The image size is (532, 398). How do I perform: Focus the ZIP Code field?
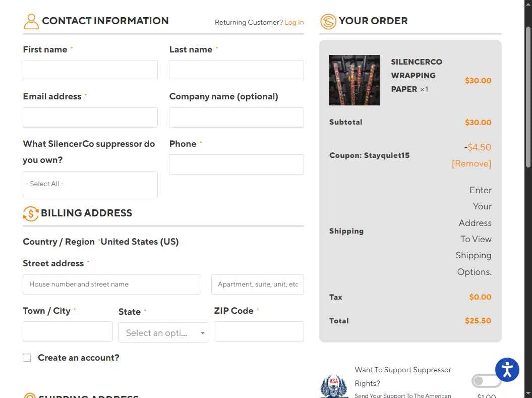coord(259,331)
